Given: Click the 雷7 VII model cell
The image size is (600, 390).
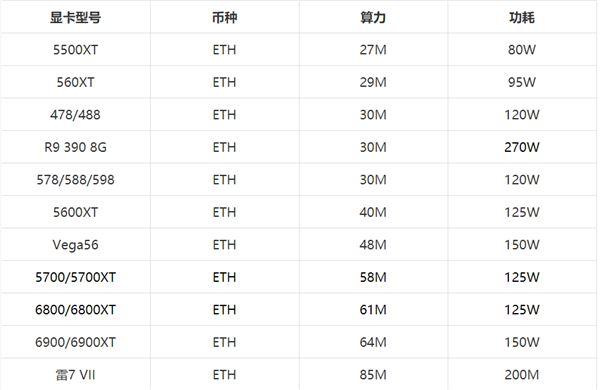Looking at the screenshot, I should tap(75, 375).
